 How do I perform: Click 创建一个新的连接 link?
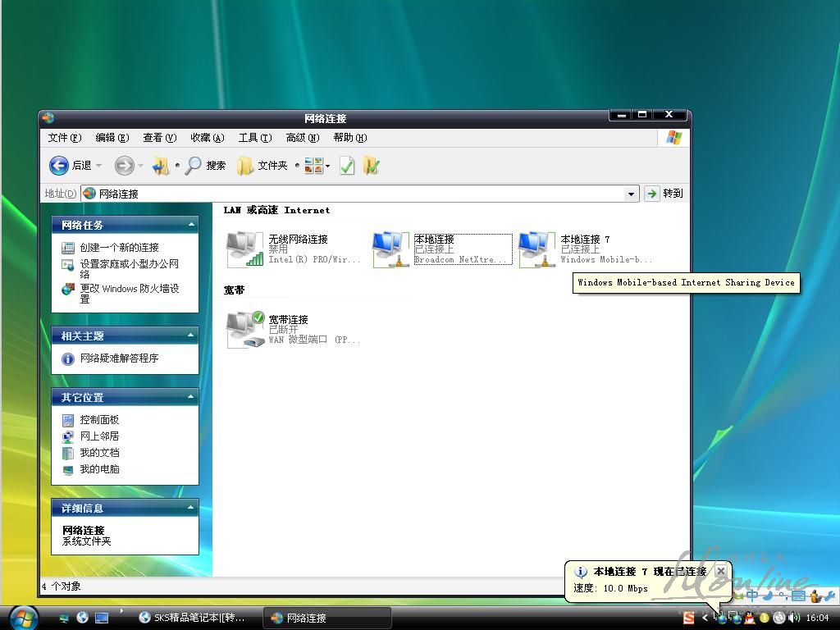pyautogui.click(x=119, y=248)
